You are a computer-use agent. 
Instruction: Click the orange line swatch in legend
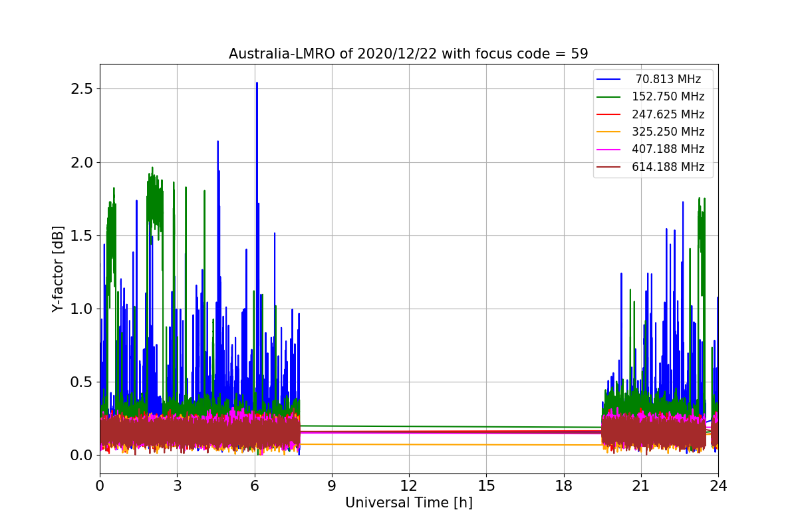pos(609,132)
